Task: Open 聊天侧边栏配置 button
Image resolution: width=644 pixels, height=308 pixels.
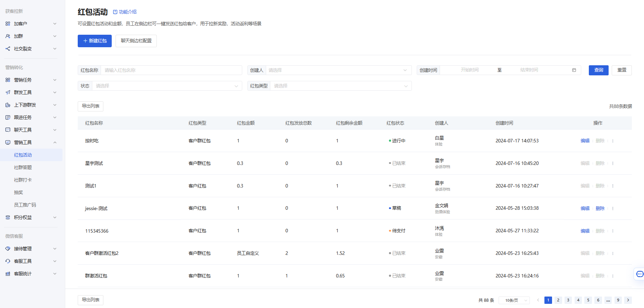Action: [136, 41]
